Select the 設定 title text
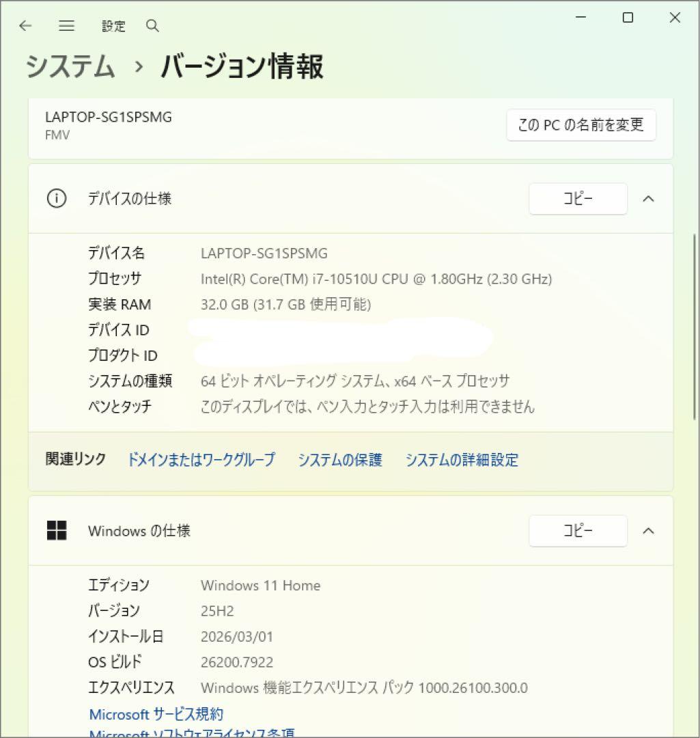Screen dimensions: 700x738 point(113,26)
